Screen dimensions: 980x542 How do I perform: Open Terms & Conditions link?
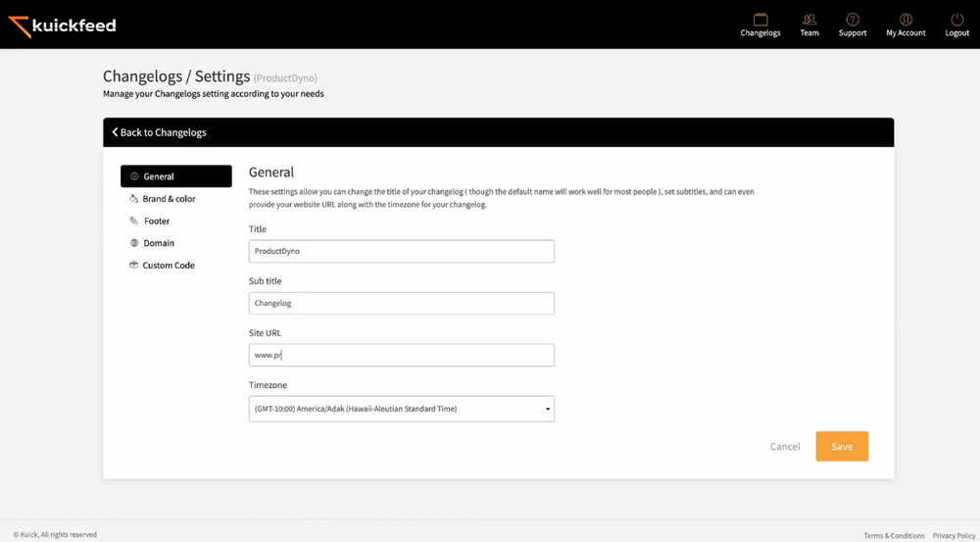(x=894, y=536)
